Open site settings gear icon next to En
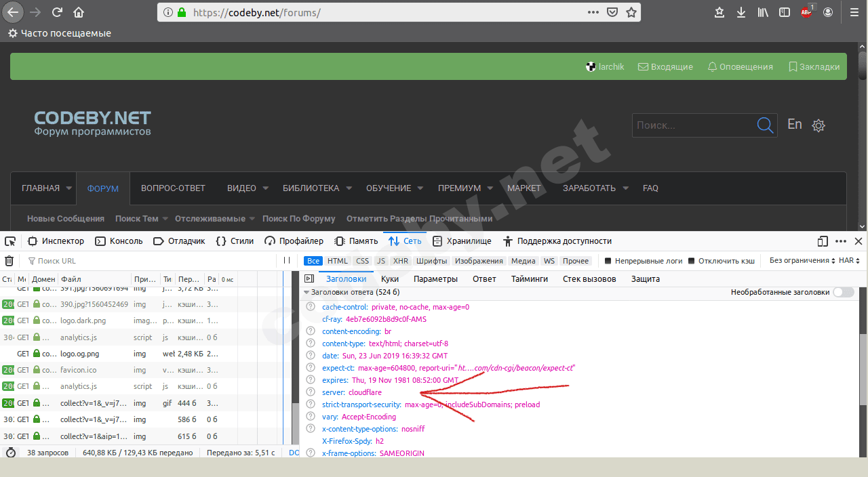This screenshot has height=477, width=868. 818,125
